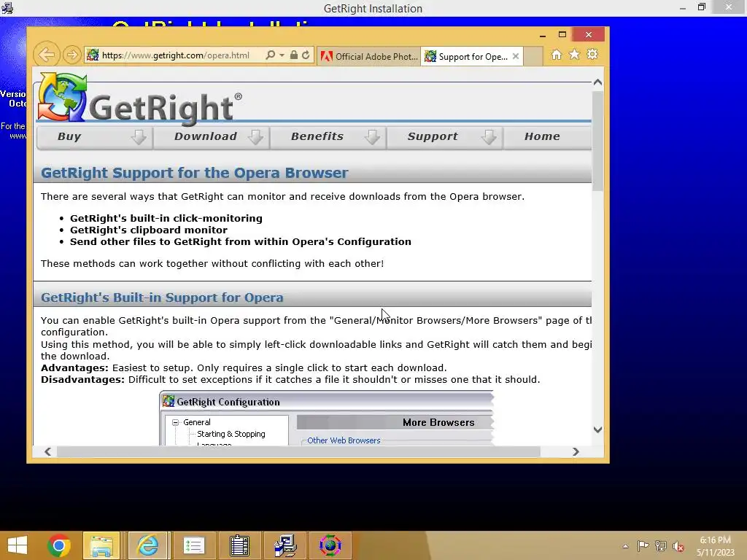View security lock icon in address bar
The height and width of the screenshot is (560, 747).
tap(294, 55)
